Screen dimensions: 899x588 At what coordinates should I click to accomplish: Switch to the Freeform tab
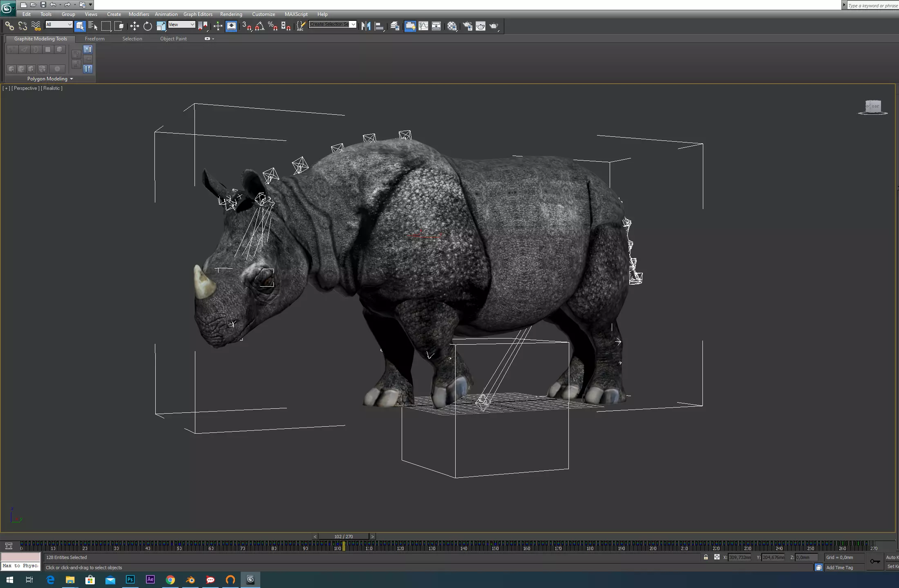click(x=94, y=39)
